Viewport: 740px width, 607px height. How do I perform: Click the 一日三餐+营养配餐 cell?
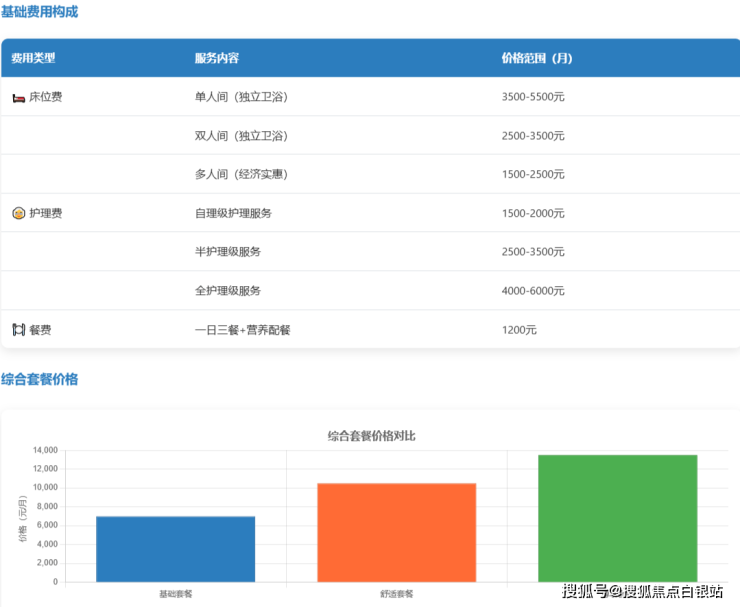(243, 329)
